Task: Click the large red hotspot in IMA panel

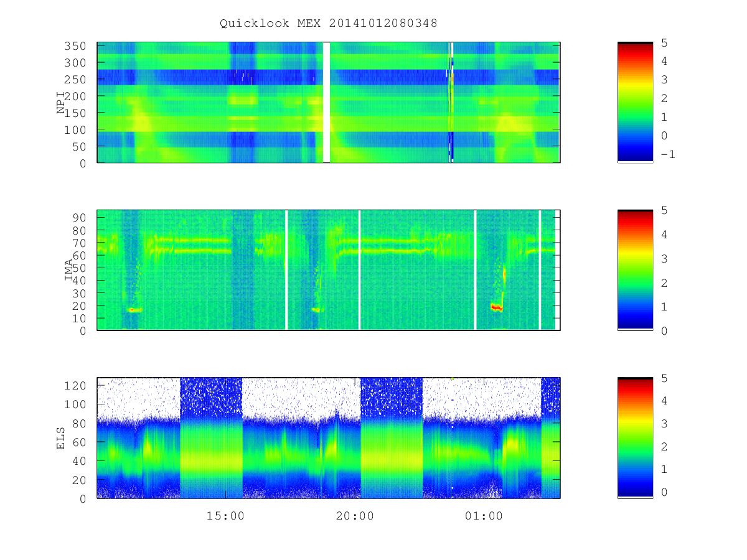Action: [x=496, y=307]
